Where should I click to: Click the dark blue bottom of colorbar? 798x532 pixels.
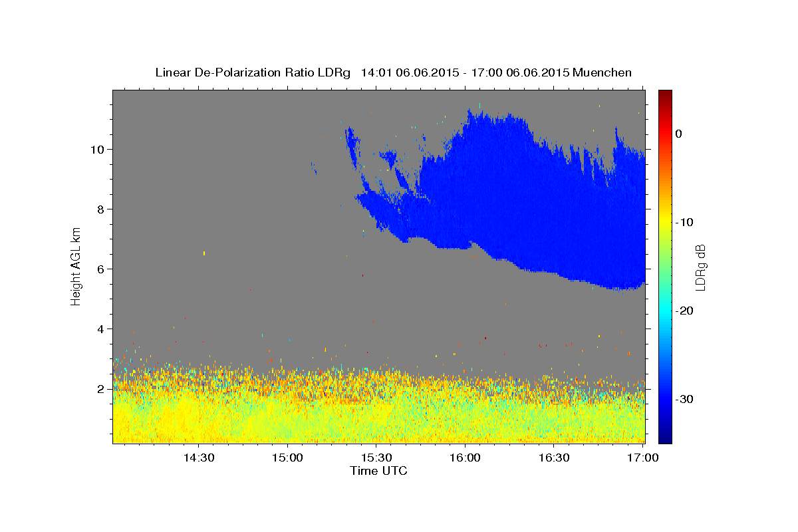click(x=665, y=438)
